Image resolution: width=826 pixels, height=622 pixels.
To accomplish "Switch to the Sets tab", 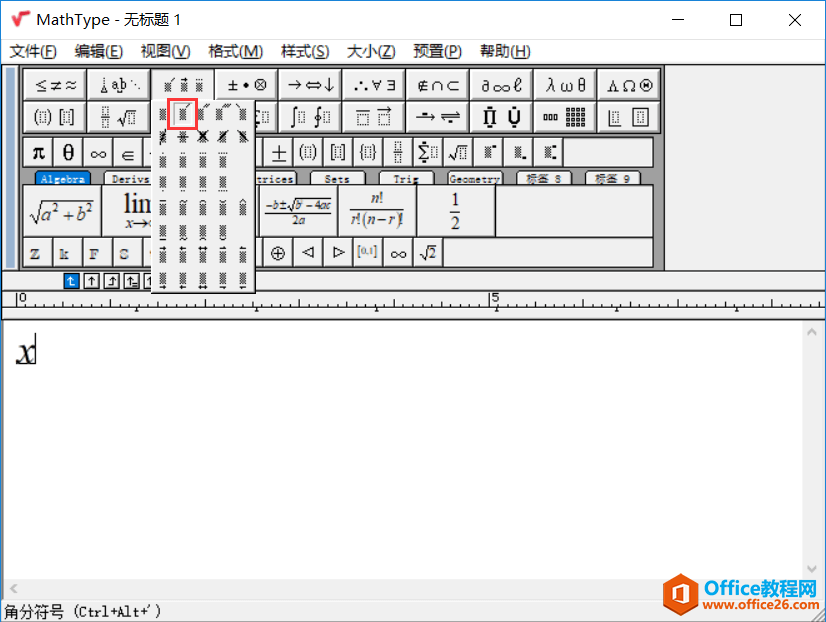I will click(x=337, y=178).
